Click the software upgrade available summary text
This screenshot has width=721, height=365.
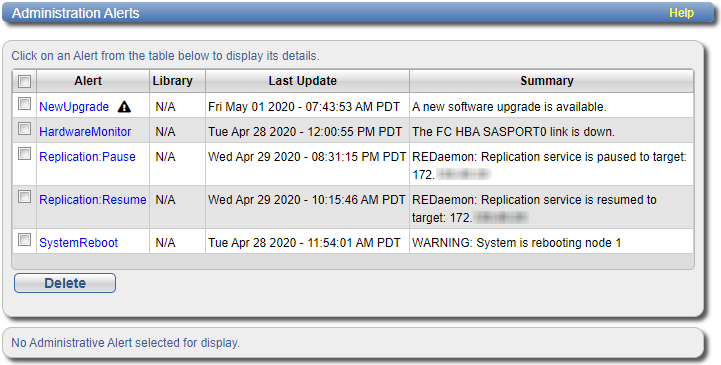509,107
